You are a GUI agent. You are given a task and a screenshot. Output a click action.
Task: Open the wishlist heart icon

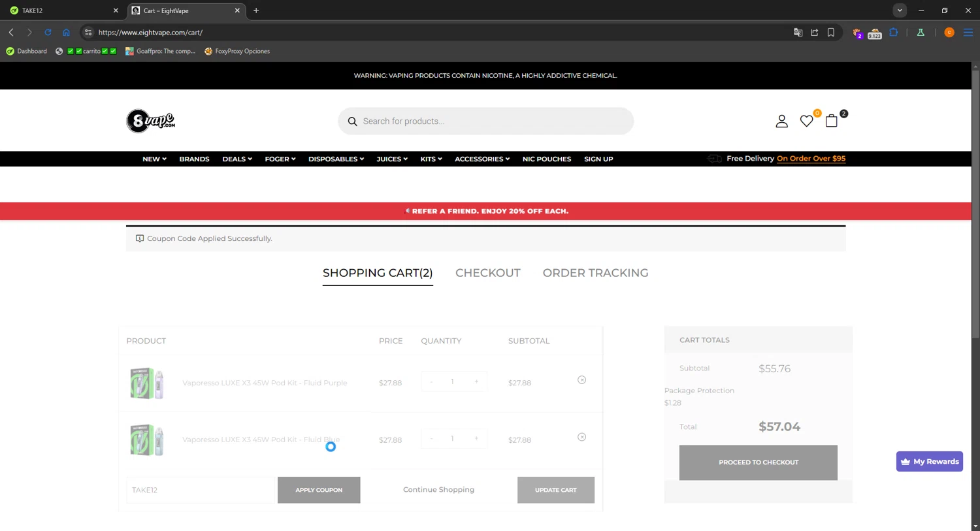click(807, 121)
